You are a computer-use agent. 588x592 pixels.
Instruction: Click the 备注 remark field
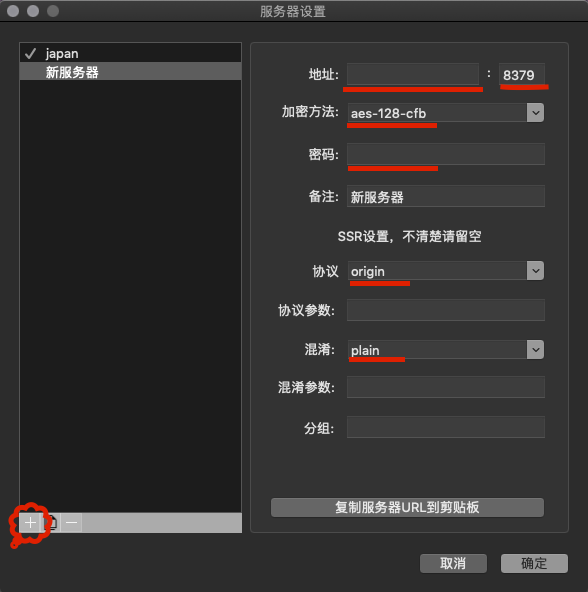[446, 196]
